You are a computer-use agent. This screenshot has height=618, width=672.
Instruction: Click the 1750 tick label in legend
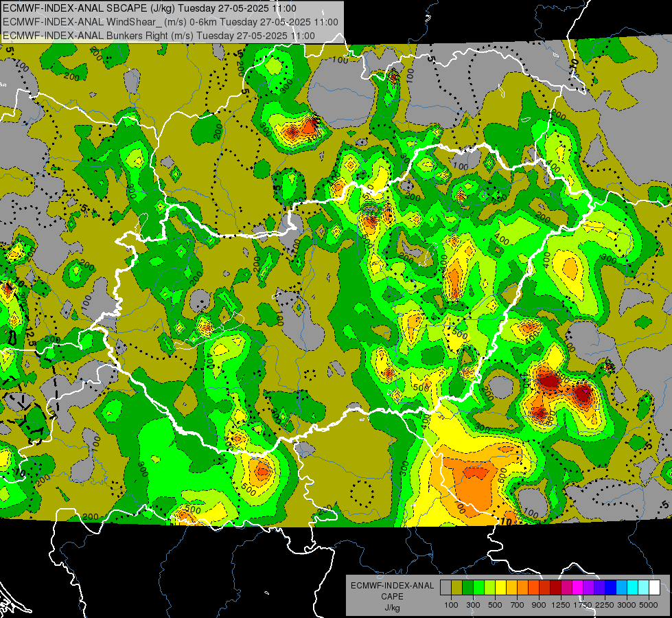[x=583, y=605]
